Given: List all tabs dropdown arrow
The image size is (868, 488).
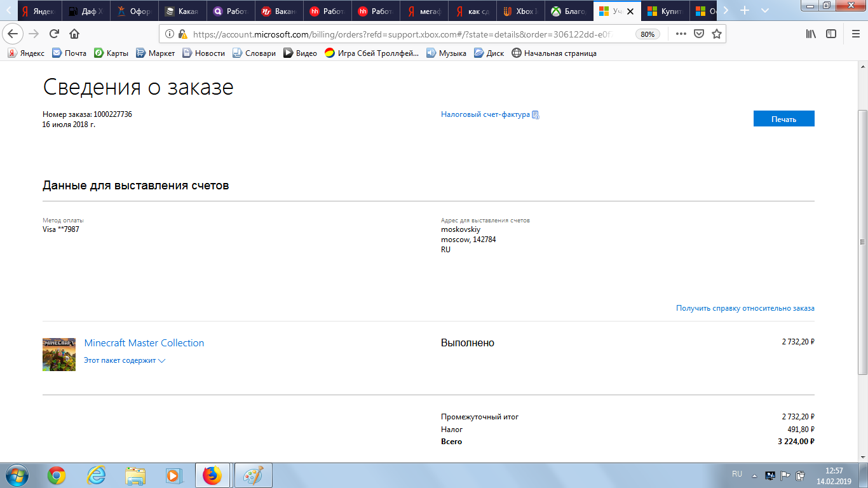Looking at the screenshot, I should pyautogui.click(x=765, y=11).
